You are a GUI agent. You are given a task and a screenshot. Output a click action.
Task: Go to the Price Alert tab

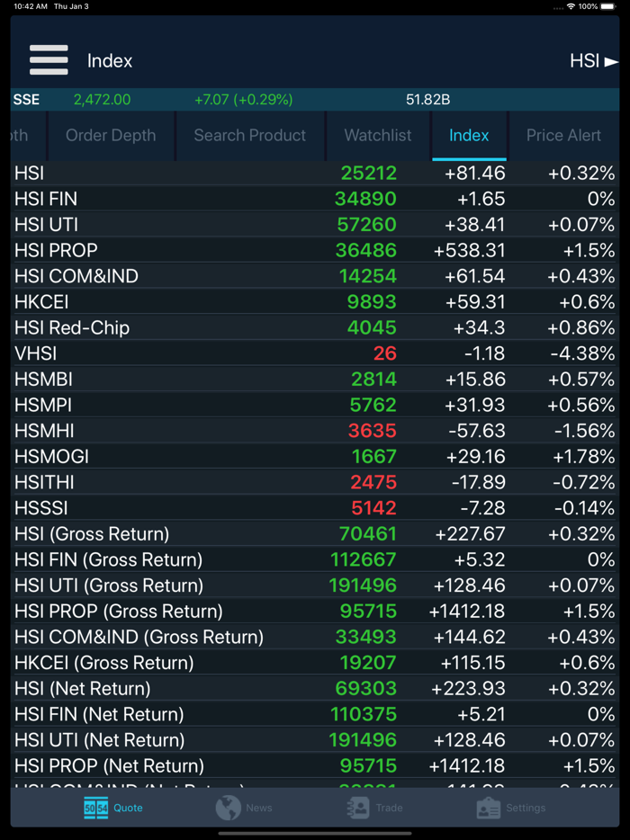tap(563, 136)
